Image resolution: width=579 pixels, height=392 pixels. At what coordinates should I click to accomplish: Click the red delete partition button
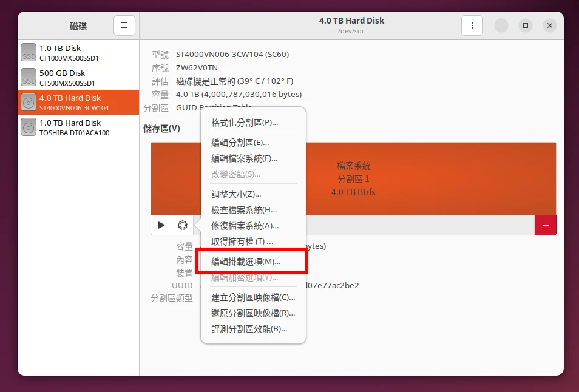[x=545, y=225]
